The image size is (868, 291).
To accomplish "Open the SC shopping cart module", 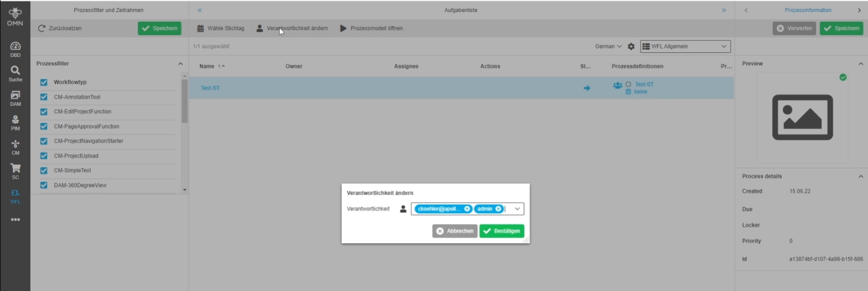I will point(15,171).
